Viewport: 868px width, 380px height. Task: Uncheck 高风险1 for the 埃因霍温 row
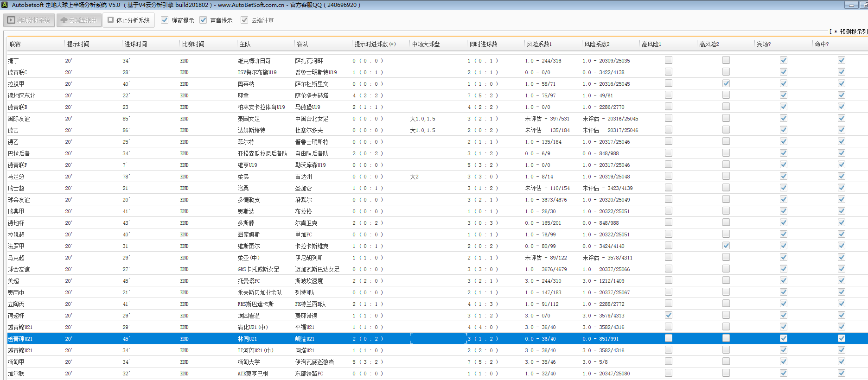pos(668,315)
